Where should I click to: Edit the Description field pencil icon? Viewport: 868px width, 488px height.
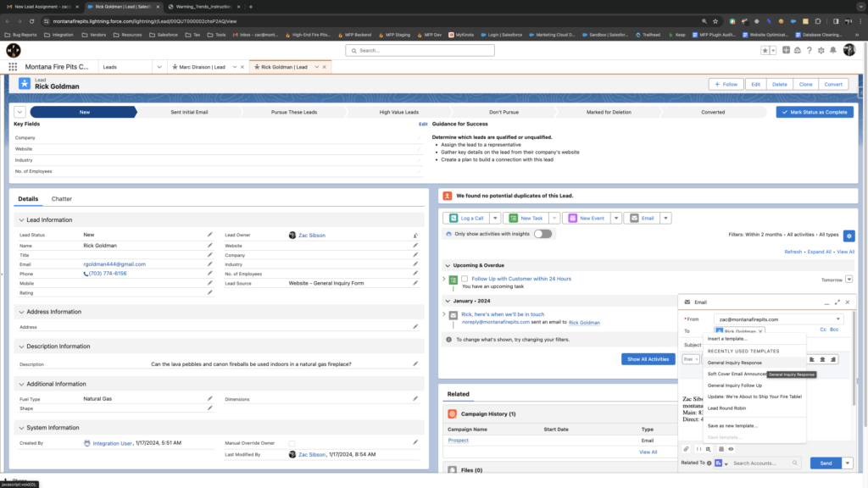coord(415,364)
